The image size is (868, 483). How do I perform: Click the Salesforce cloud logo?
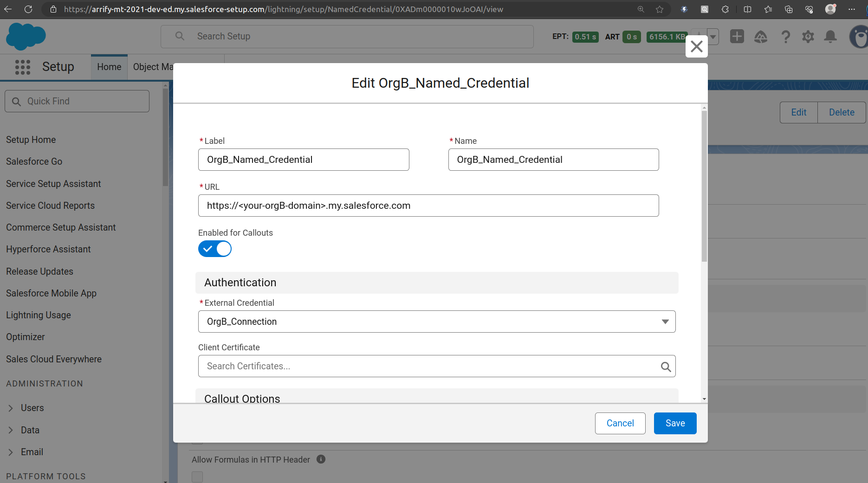pyautogui.click(x=26, y=36)
